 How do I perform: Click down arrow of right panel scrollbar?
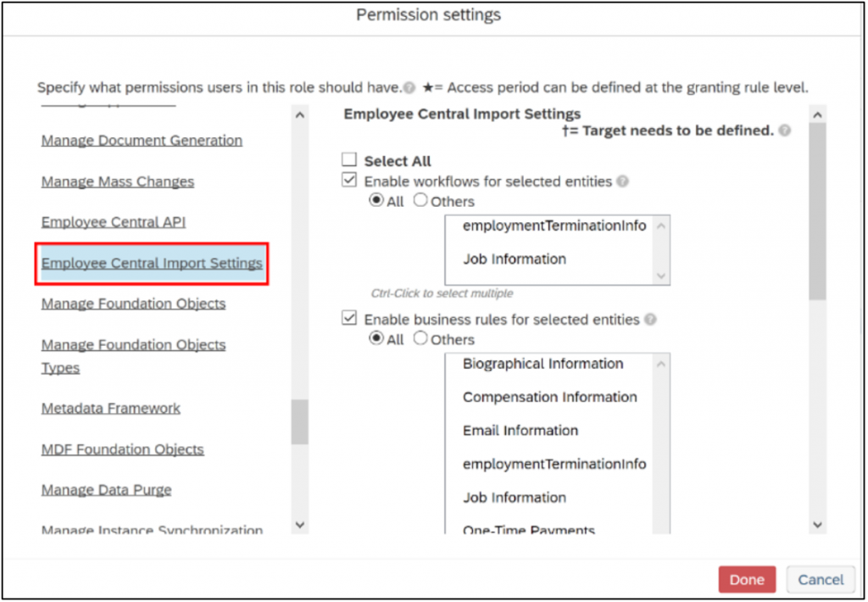click(x=818, y=524)
